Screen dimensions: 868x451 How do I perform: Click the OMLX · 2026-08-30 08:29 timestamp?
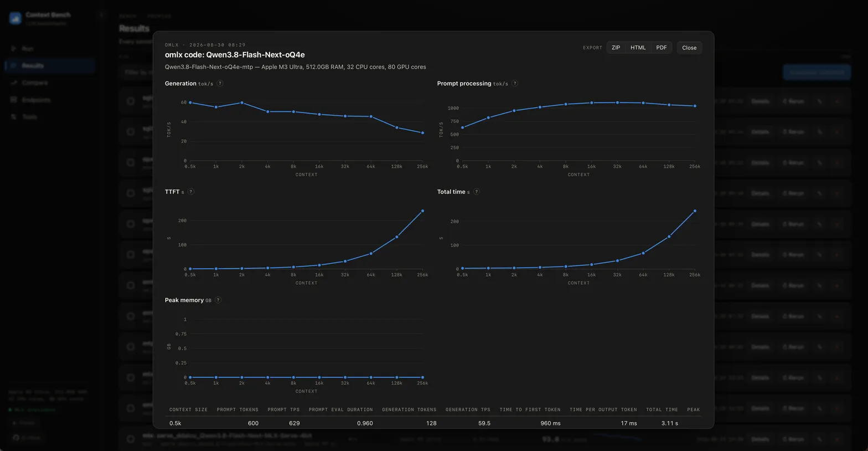pos(205,45)
